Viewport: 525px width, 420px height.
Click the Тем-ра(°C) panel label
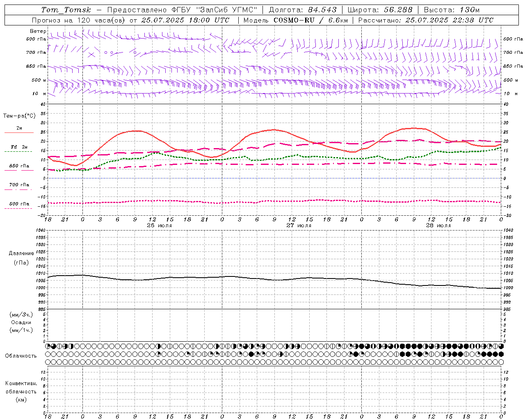coord(19,116)
